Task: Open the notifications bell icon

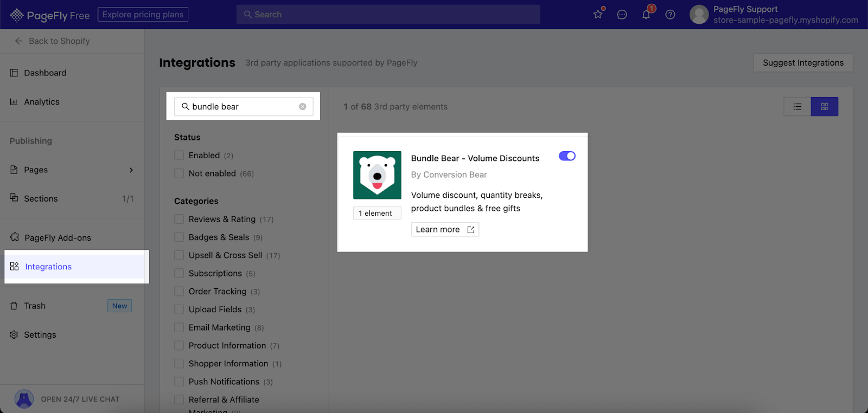Action: (646, 15)
